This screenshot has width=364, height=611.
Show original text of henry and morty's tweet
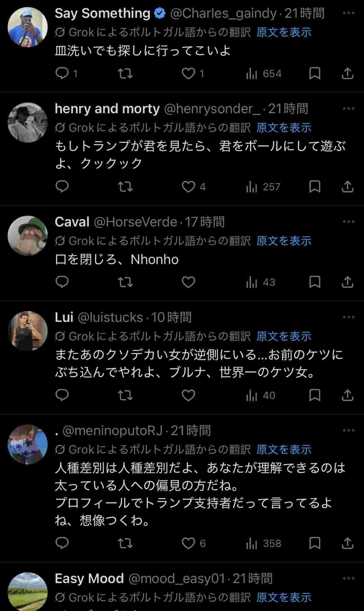(x=284, y=128)
